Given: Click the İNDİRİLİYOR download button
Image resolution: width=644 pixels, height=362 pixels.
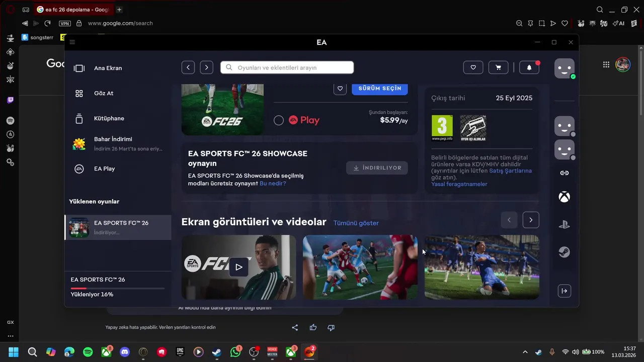Looking at the screenshot, I should tap(377, 168).
